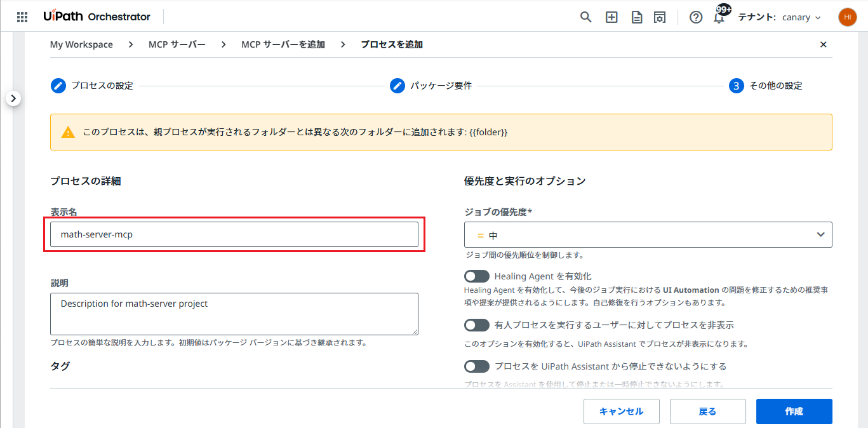The image size is (868, 428).
Task: Click the 戻る button
Action: 708,411
